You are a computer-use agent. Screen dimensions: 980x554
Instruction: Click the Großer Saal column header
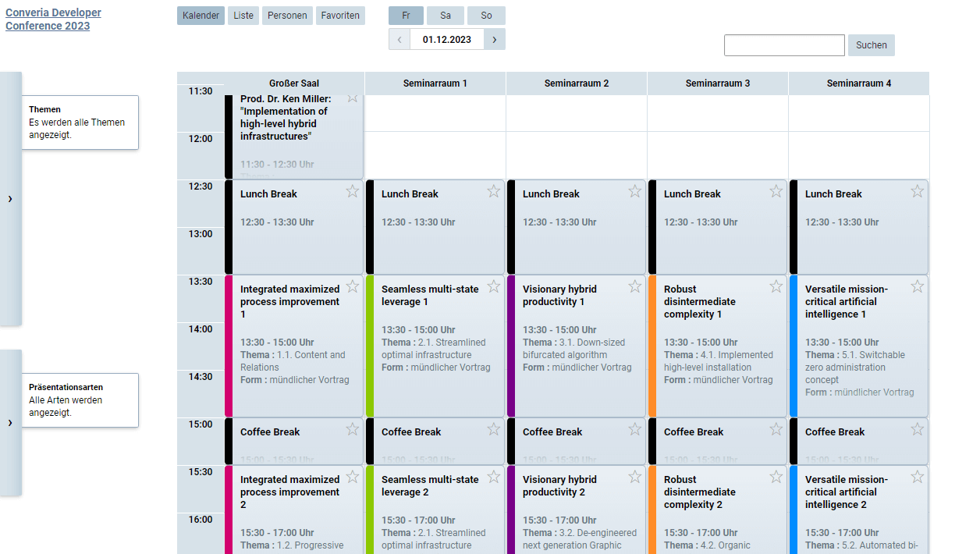[294, 83]
